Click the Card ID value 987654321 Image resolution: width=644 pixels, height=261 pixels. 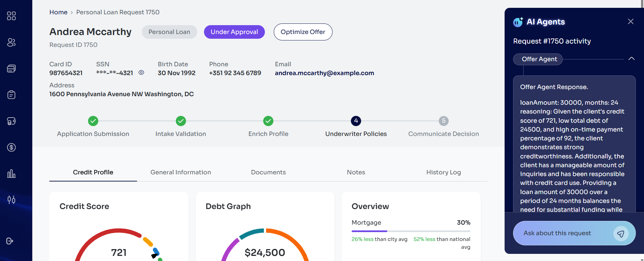pyautogui.click(x=66, y=73)
